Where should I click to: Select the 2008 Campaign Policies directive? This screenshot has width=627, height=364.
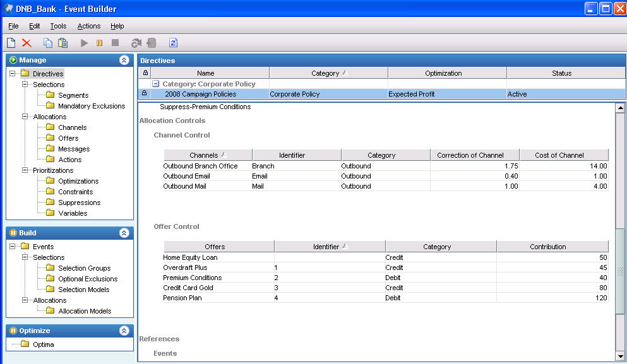(381, 94)
